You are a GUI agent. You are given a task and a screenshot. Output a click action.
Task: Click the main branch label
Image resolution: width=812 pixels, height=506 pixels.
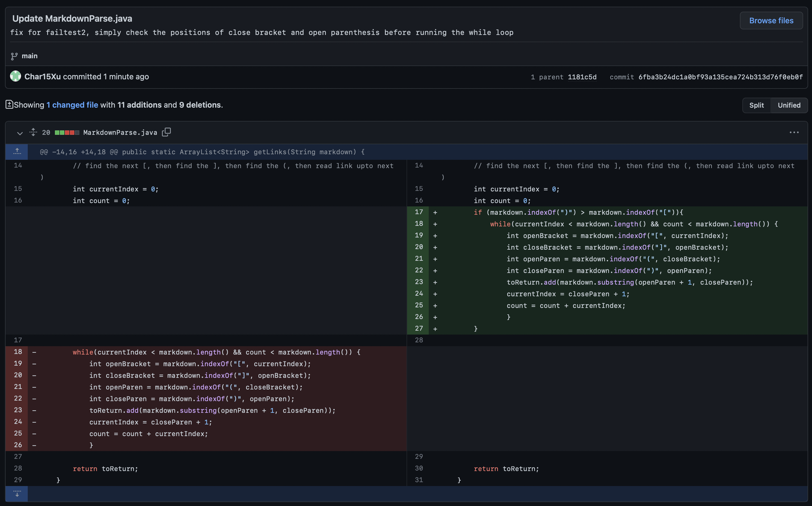[29, 56]
